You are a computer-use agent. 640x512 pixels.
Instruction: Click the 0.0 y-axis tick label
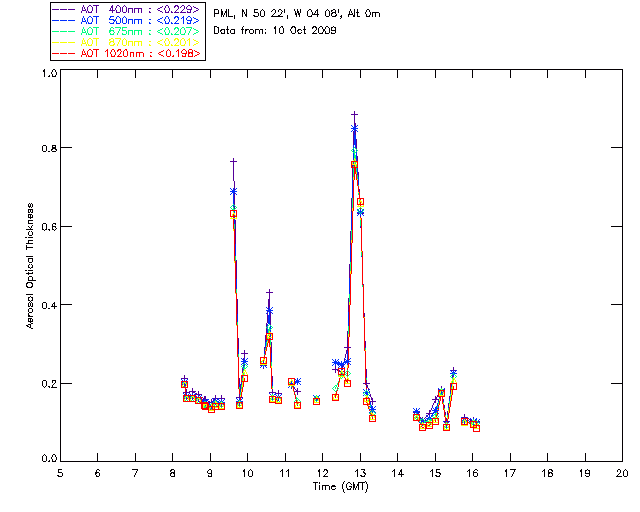pos(49,460)
